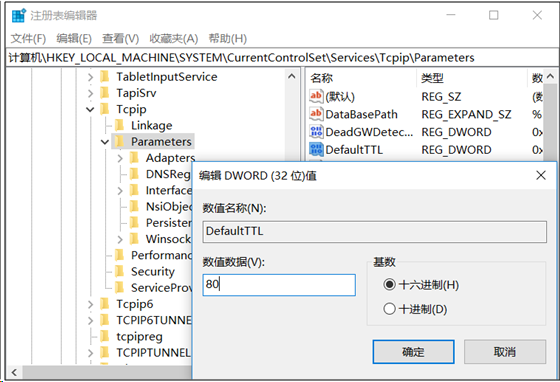Click the values pane scroll up arrow
The height and width of the screenshot is (382, 560).
pyautogui.click(x=550, y=76)
